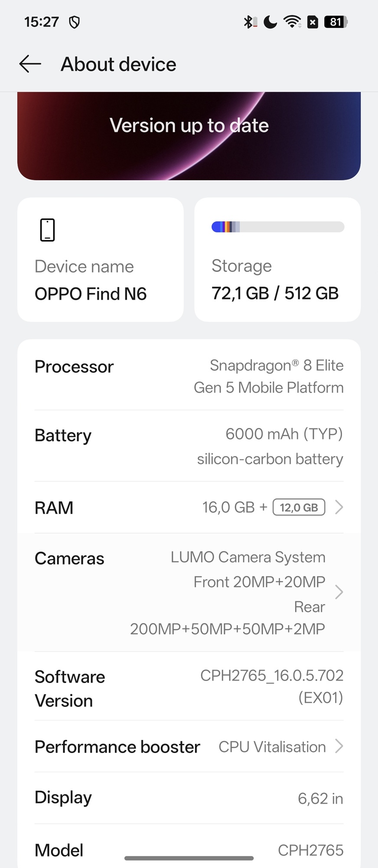This screenshot has height=868, width=378.
Task: Tap the X notification icon in status bar
Action: [x=313, y=22]
